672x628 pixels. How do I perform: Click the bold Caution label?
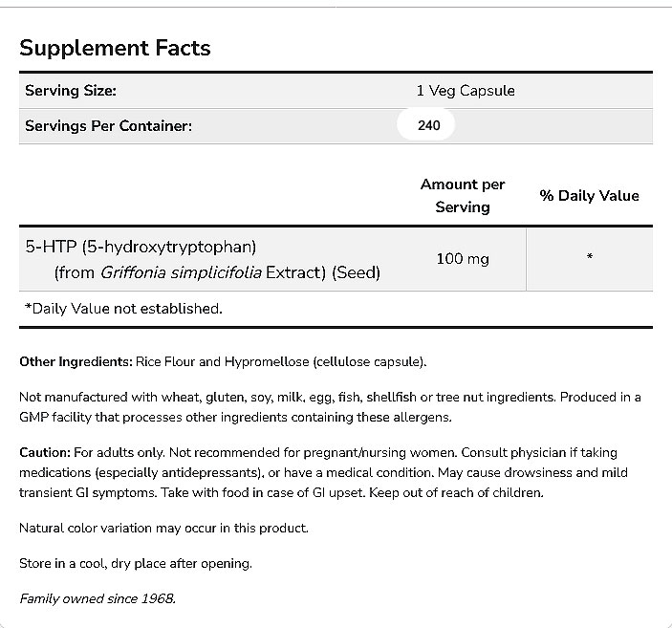[45, 450]
